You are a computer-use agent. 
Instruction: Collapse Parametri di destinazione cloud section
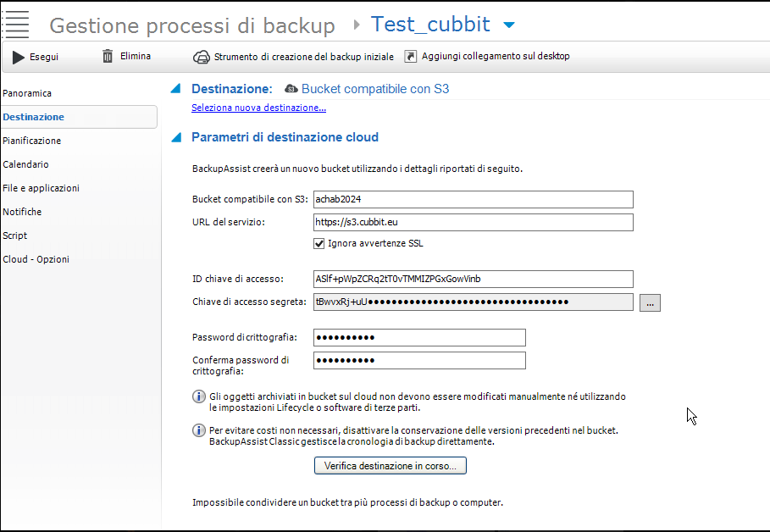[175, 137]
